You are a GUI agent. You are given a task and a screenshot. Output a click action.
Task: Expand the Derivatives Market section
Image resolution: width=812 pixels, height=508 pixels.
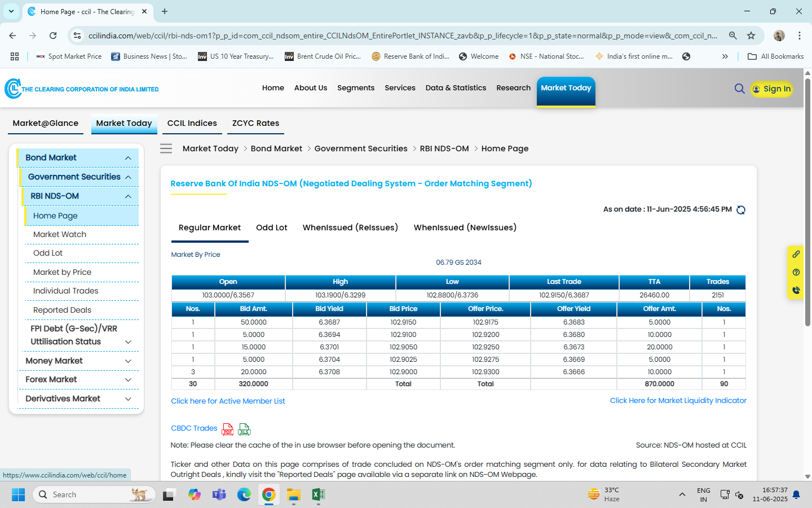(128, 399)
